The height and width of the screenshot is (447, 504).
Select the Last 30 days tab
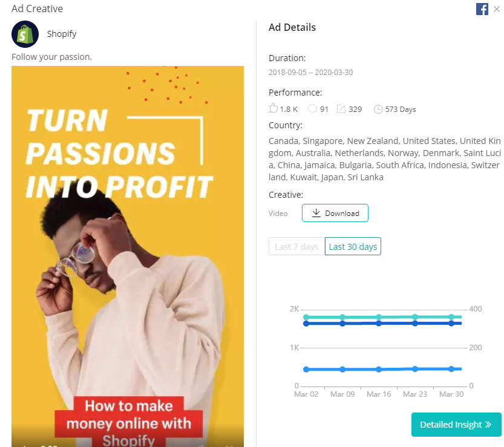(x=353, y=246)
